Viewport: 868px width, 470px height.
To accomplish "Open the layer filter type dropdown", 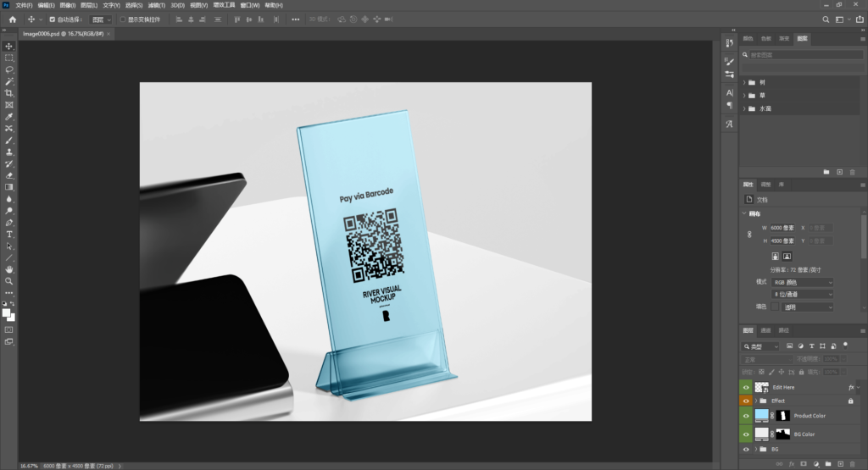I will click(x=760, y=346).
